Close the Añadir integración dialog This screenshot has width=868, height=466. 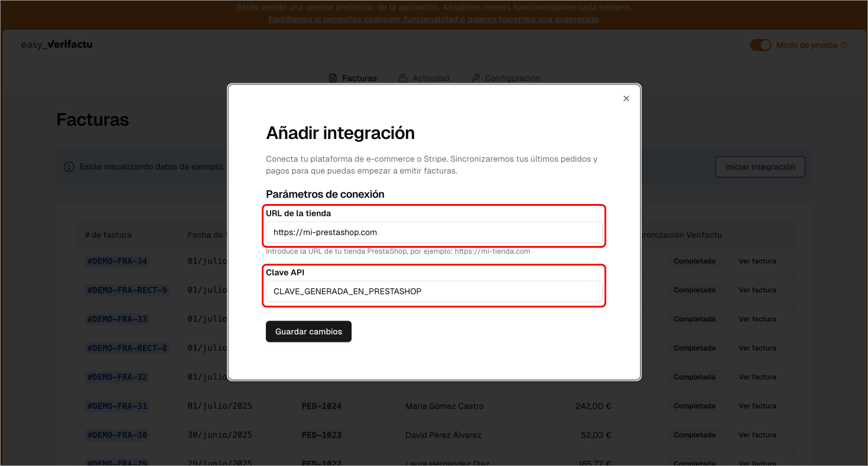pyautogui.click(x=626, y=98)
